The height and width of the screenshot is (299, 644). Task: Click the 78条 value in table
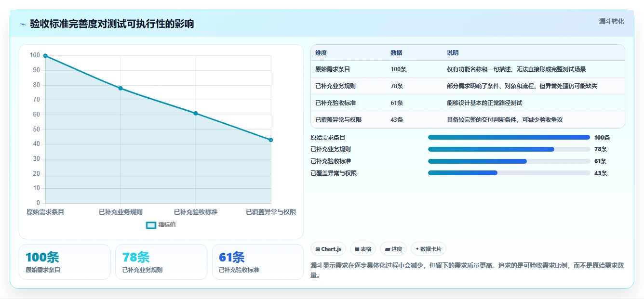(397, 86)
